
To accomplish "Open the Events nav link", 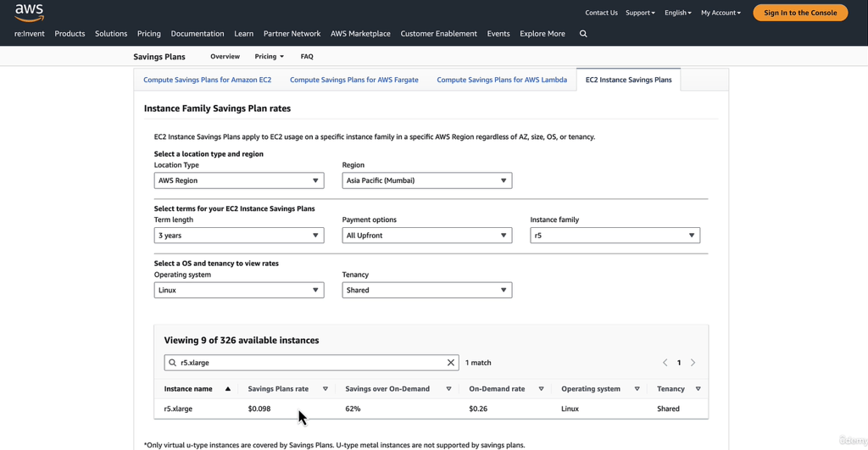I will point(498,34).
